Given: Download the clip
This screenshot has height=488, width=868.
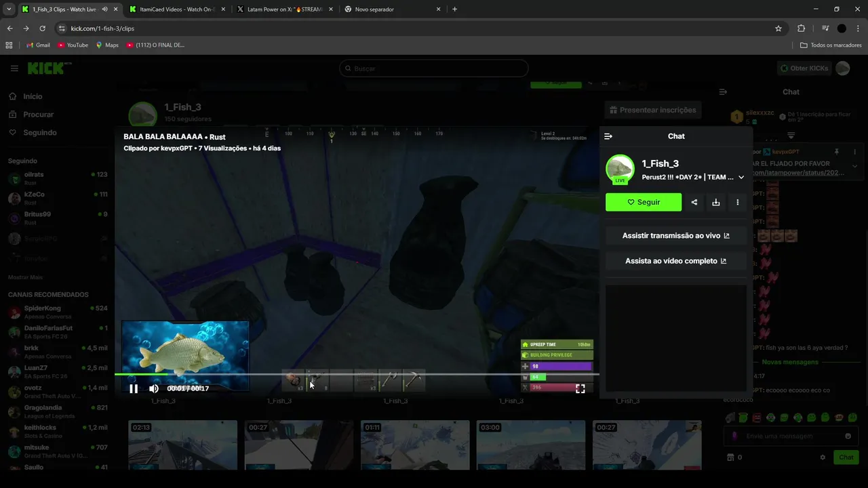Looking at the screenshot, I should click(x=716, y=202).
